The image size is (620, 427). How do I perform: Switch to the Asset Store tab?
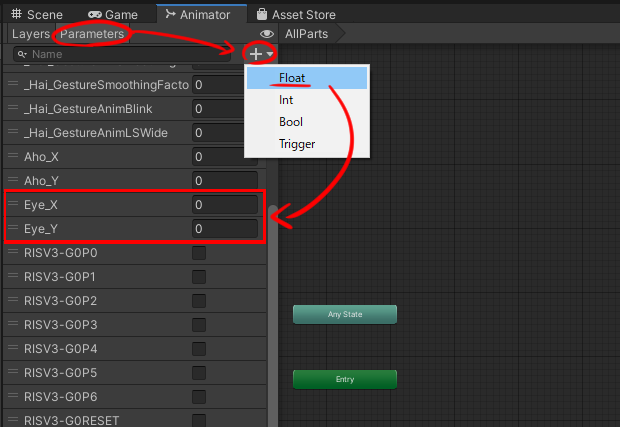pyautogui.click(x=295, y=15)
